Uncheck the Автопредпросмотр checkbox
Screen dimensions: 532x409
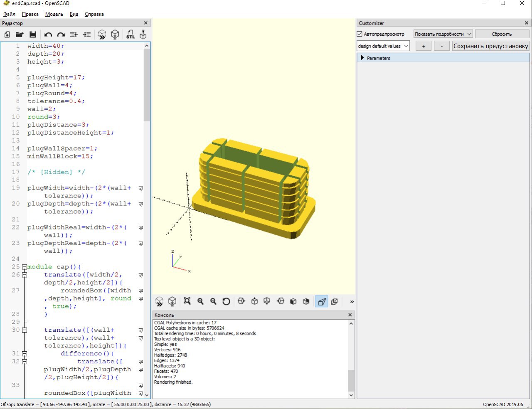(x=360, y=34)
